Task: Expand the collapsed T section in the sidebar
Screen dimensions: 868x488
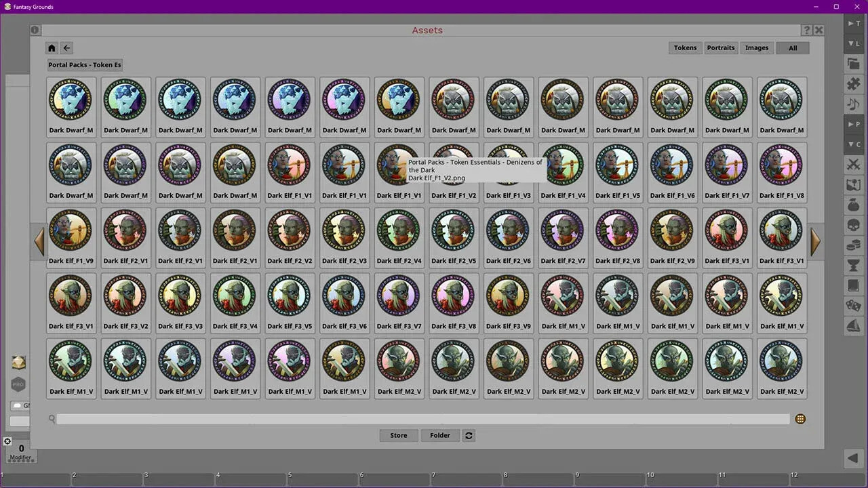Action: tap(853, 23)
